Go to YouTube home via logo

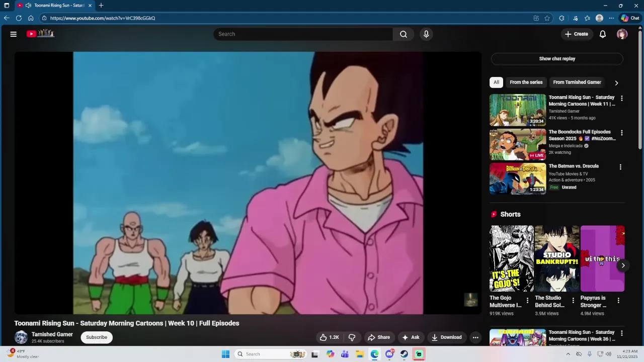click(40, 34)
